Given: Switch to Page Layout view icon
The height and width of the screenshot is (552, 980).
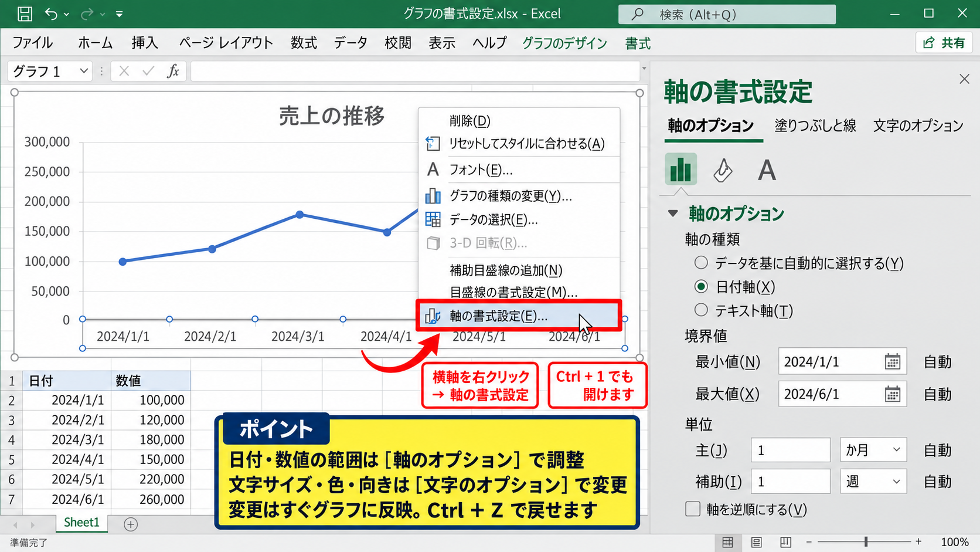Looking at the screenshot, I should click(x=757, y=543).
